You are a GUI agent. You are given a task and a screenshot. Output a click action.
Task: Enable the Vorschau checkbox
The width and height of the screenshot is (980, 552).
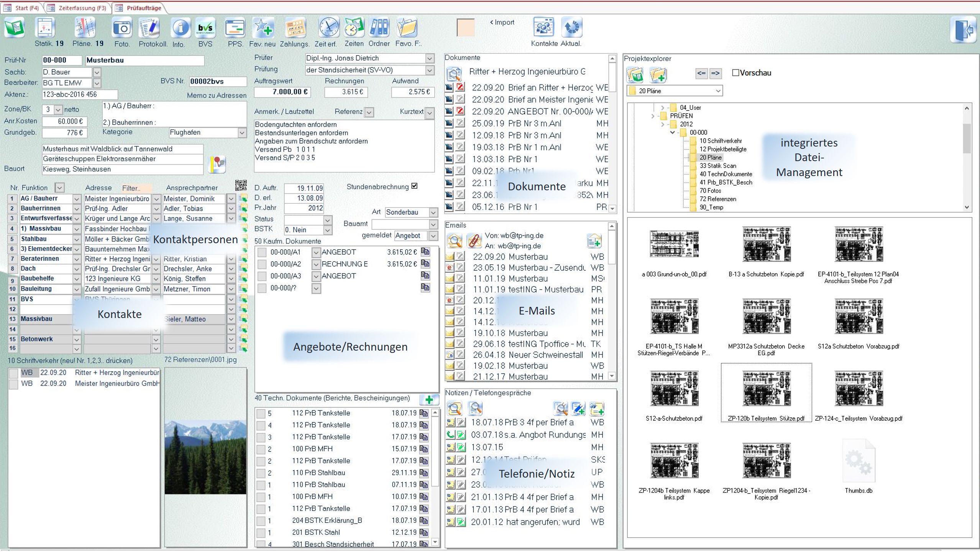(735, 73)
